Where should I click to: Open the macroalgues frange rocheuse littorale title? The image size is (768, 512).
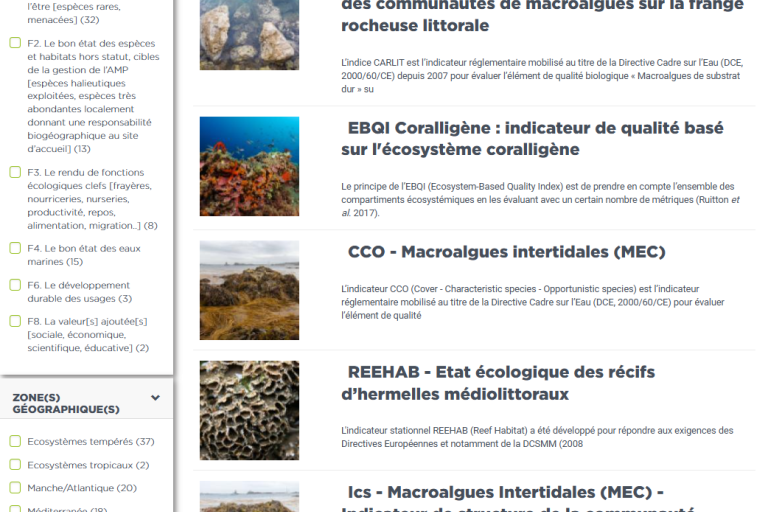tap(543, 16)
